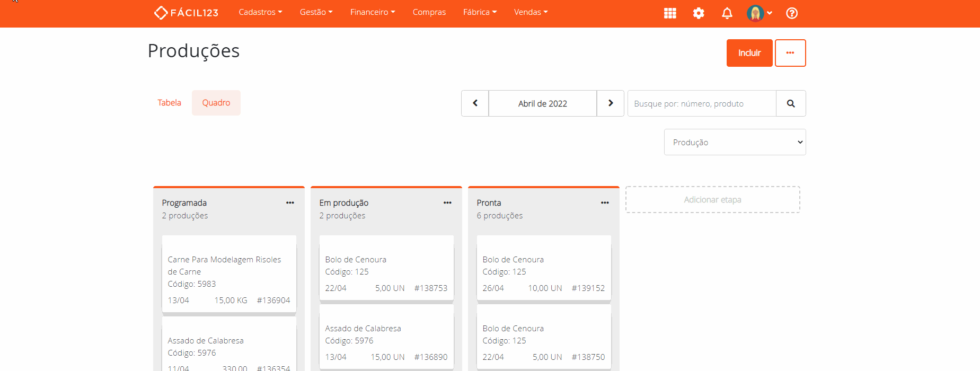Open the apps grid icon

pos(670,13)
